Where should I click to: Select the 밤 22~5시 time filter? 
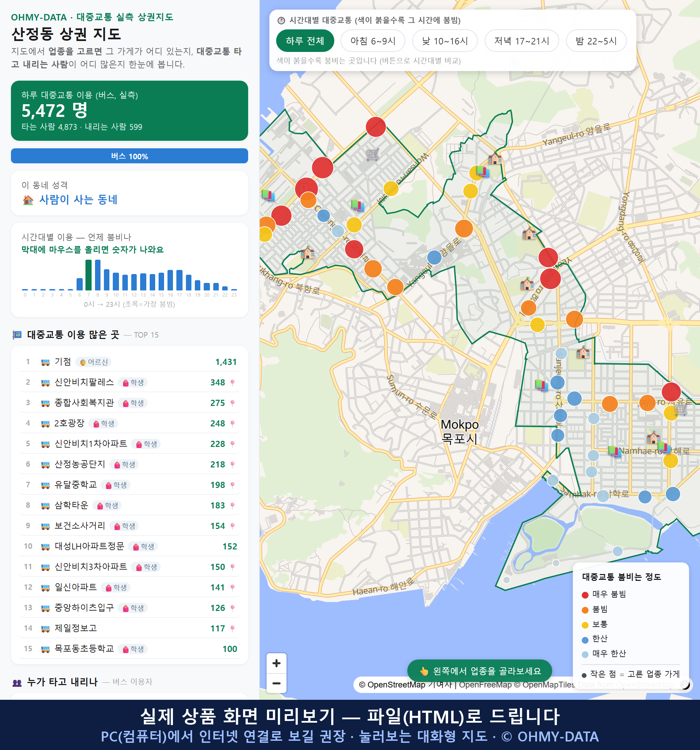[x=596, y=41]
